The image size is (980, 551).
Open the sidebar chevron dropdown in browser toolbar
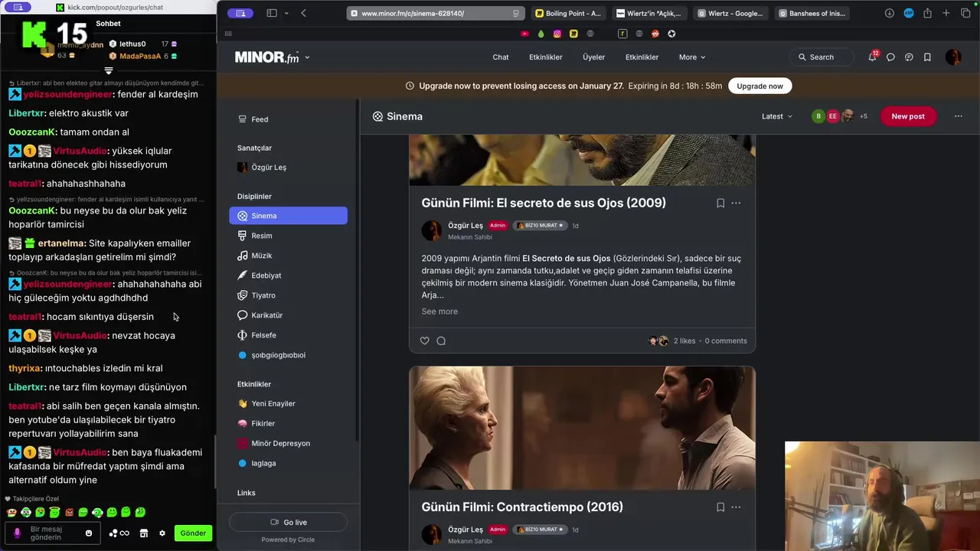click(x=286, y=13)
